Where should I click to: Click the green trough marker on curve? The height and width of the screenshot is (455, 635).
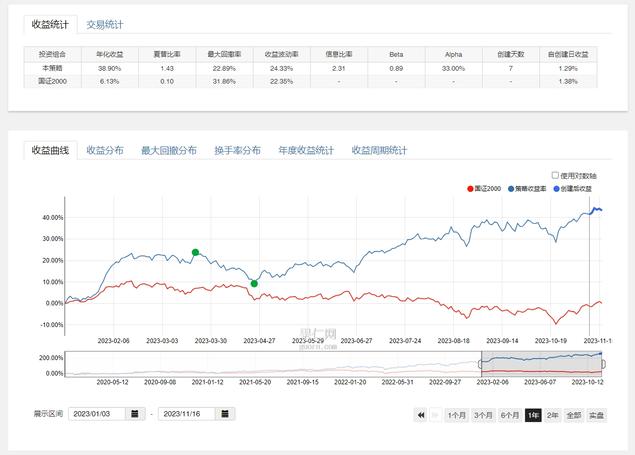(254, 283)
